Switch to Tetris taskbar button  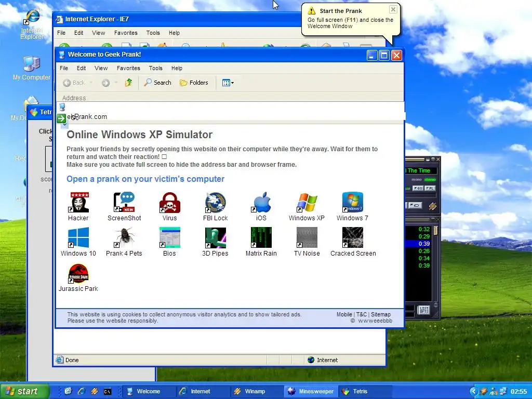365,391
